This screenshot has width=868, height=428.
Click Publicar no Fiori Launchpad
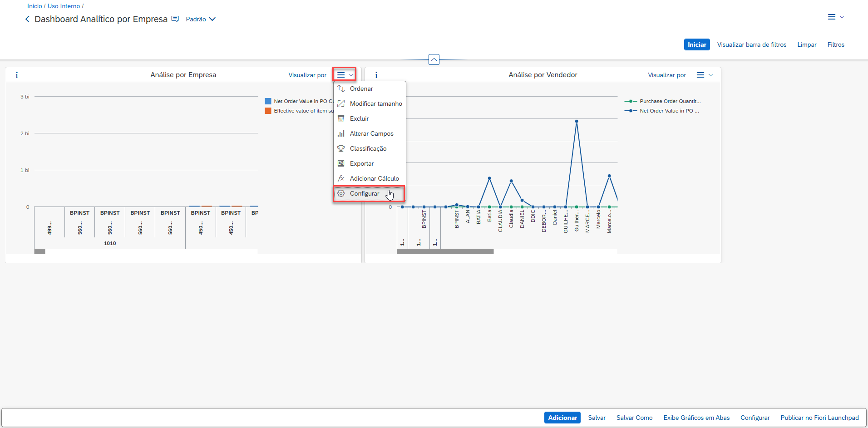[819, 418]
